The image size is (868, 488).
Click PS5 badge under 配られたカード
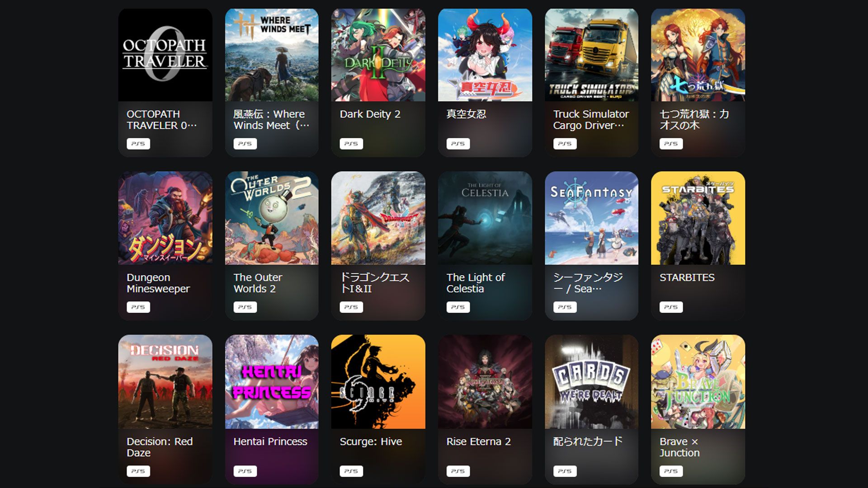pos(565,471)
